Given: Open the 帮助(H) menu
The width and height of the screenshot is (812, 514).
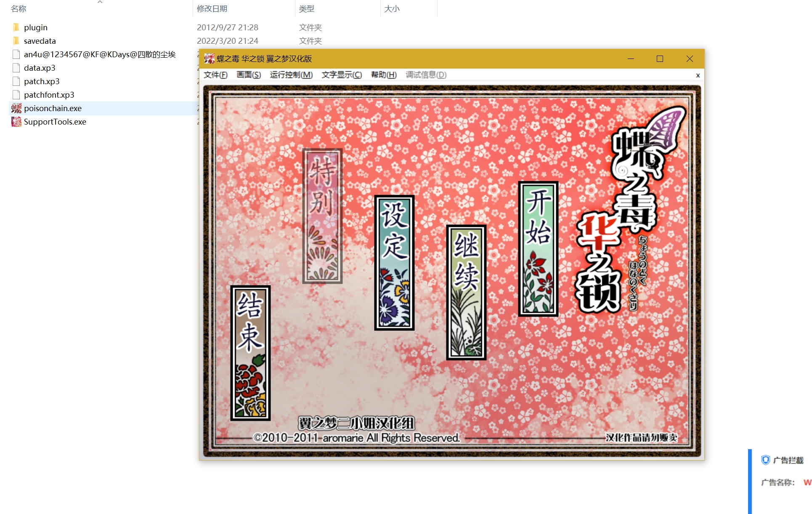Looking at the screenshot, I should [x=384, y=75].
